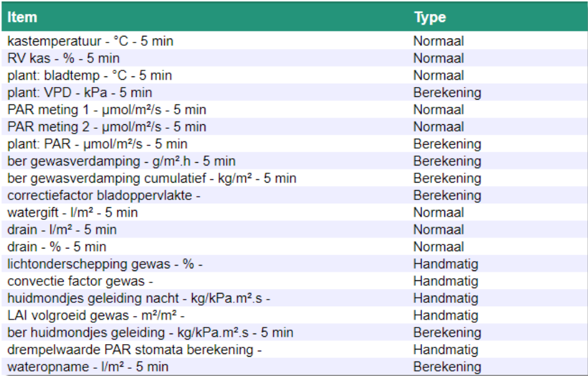
Task: Select drain - l/m² row
Action: [62, 230]
